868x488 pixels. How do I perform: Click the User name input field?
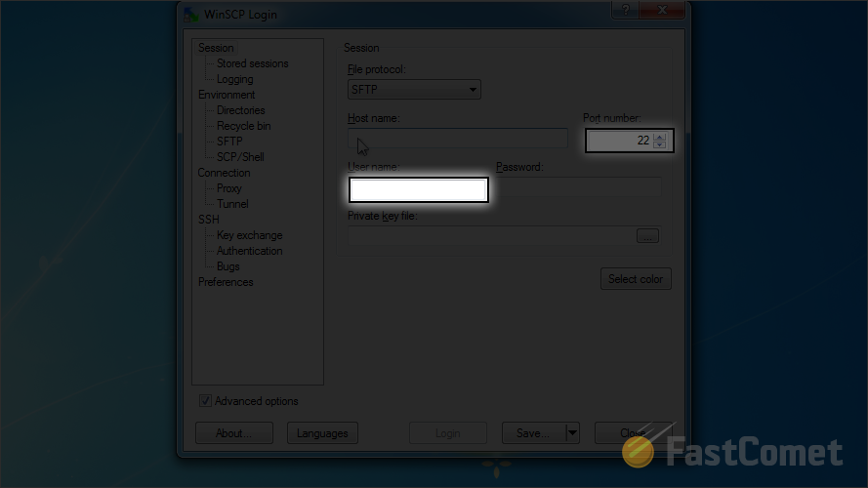pos(419,189)
